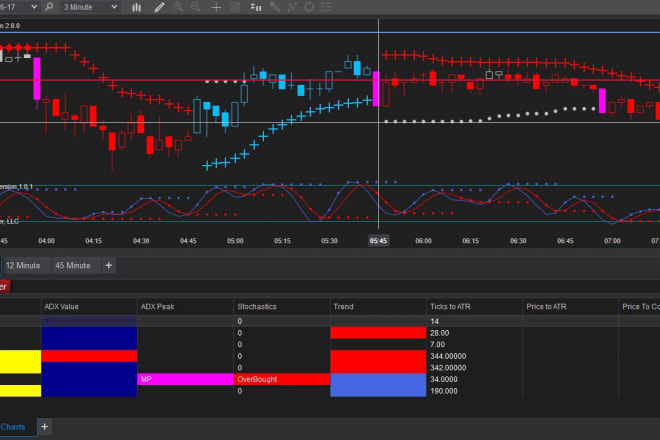This screenshot has width=660, height=440.
Task: Add a new workspace tab next to Charts
Action: tap(45, 427)
